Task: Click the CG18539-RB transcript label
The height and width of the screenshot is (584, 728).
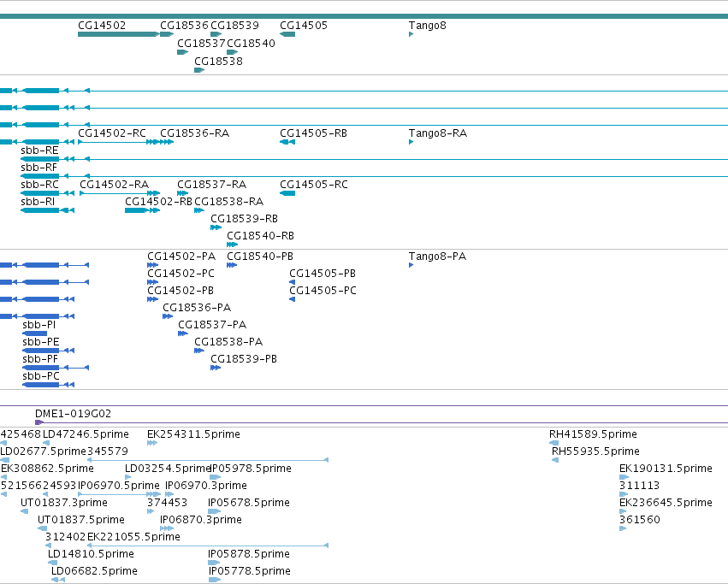Action: point(244,219)
